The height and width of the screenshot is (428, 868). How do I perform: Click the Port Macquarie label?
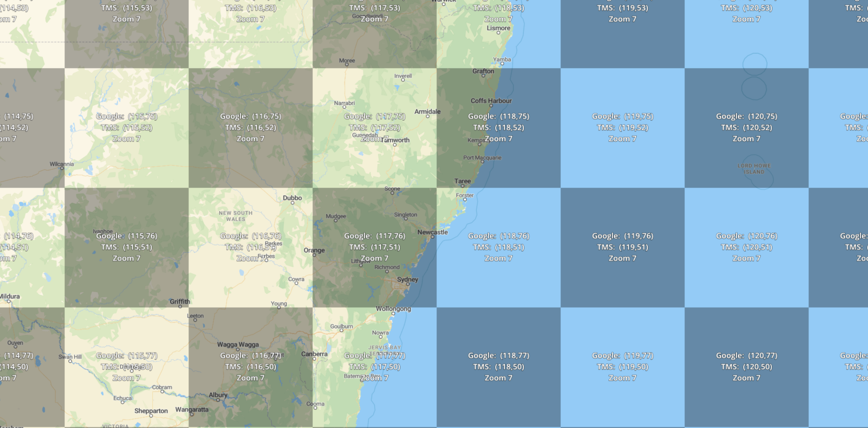point(482,158)
